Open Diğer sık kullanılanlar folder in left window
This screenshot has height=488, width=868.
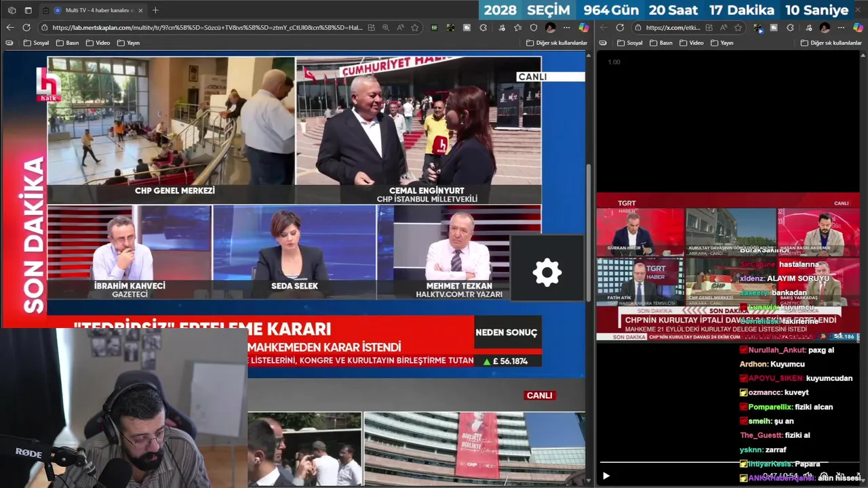[557, 43]
